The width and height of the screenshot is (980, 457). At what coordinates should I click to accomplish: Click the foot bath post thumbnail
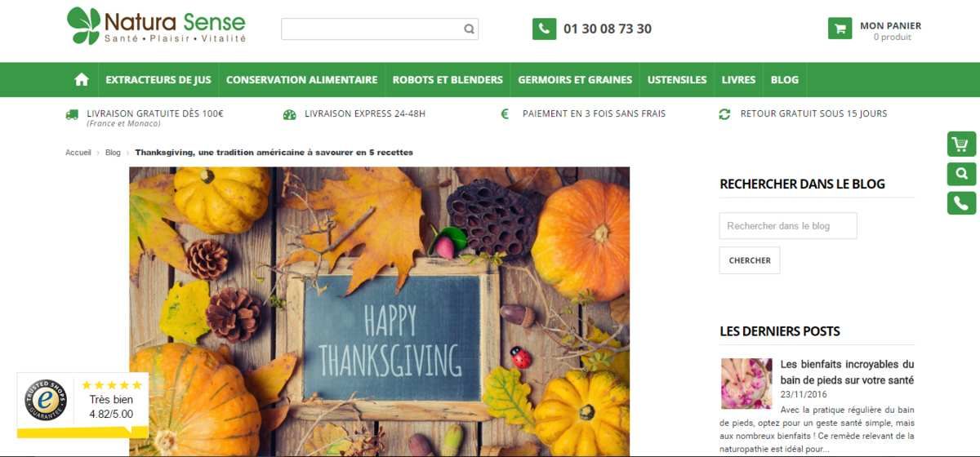[x=746, y=384]
